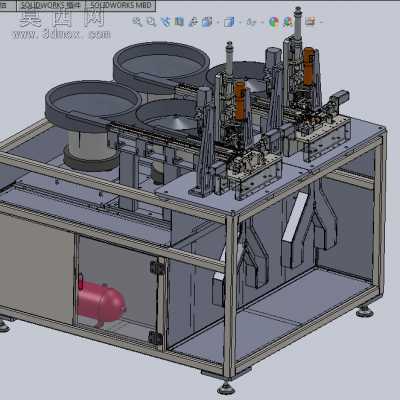Click the Zoom to Fit icon
The height and width of the screenshot is (400, 400).
coord(137,22)
